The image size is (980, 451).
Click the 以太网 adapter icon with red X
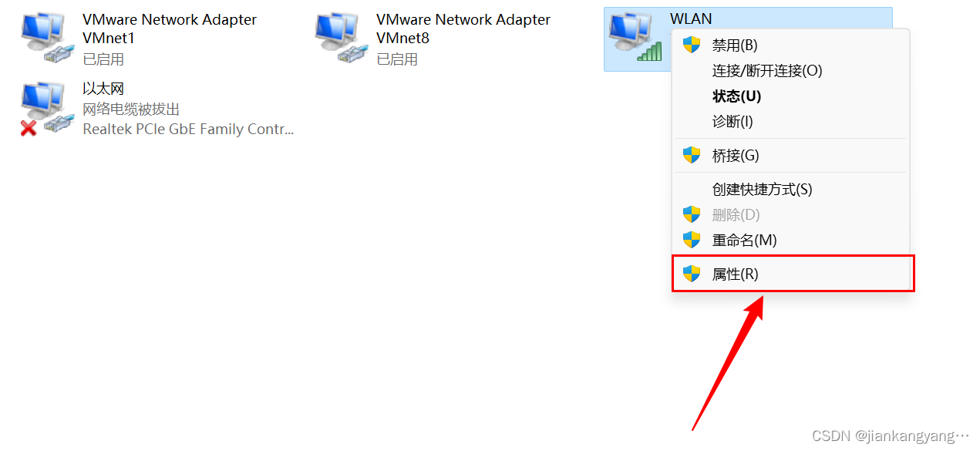click(47, 109)
